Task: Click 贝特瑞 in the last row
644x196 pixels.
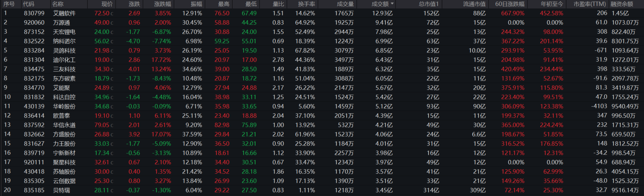Action: 62,190
